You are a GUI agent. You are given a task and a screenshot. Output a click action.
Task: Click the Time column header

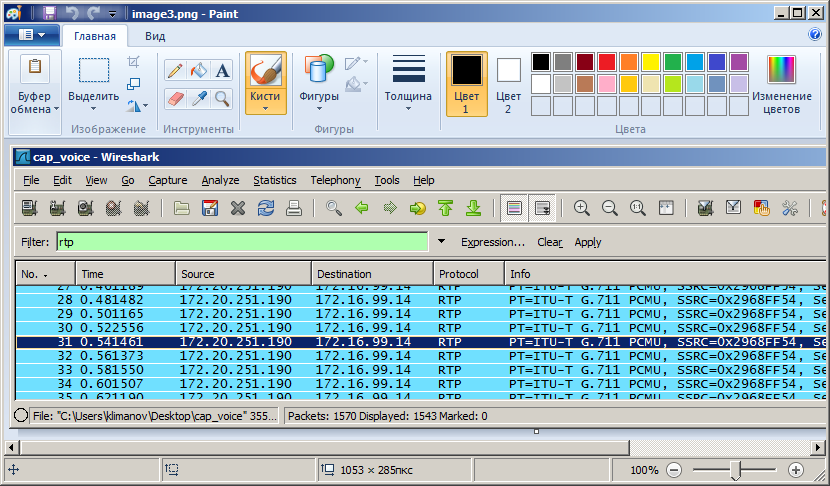tap(125, 274)
